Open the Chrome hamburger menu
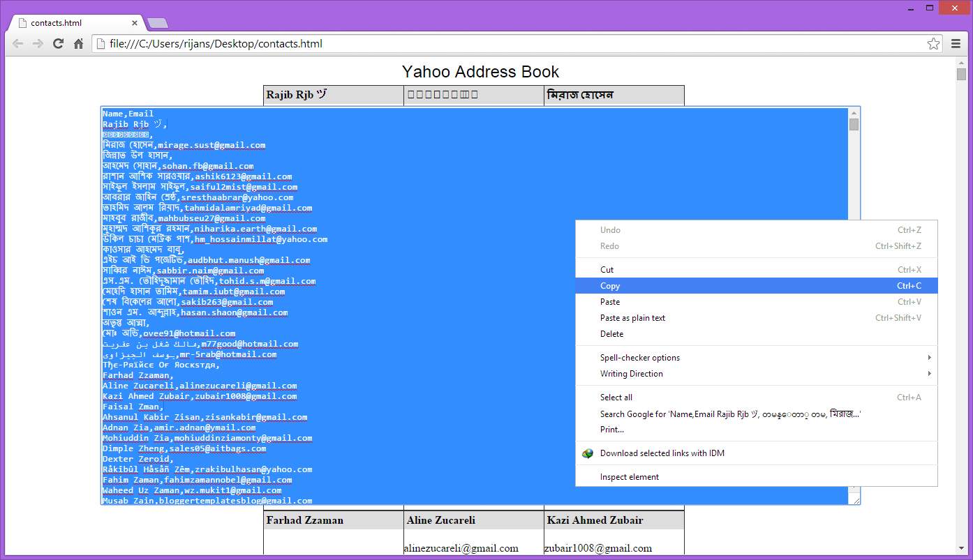This screenshot has width=973, height=560. coord(956,44)
